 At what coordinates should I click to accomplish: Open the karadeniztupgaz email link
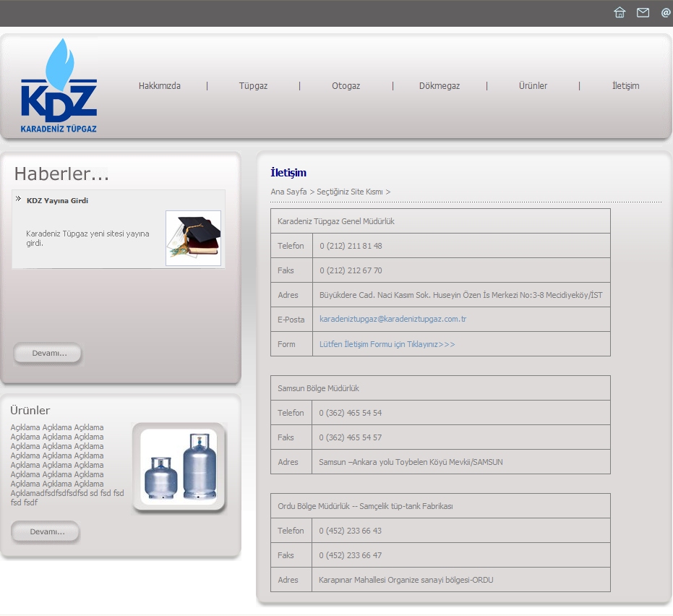coord(393,319)
